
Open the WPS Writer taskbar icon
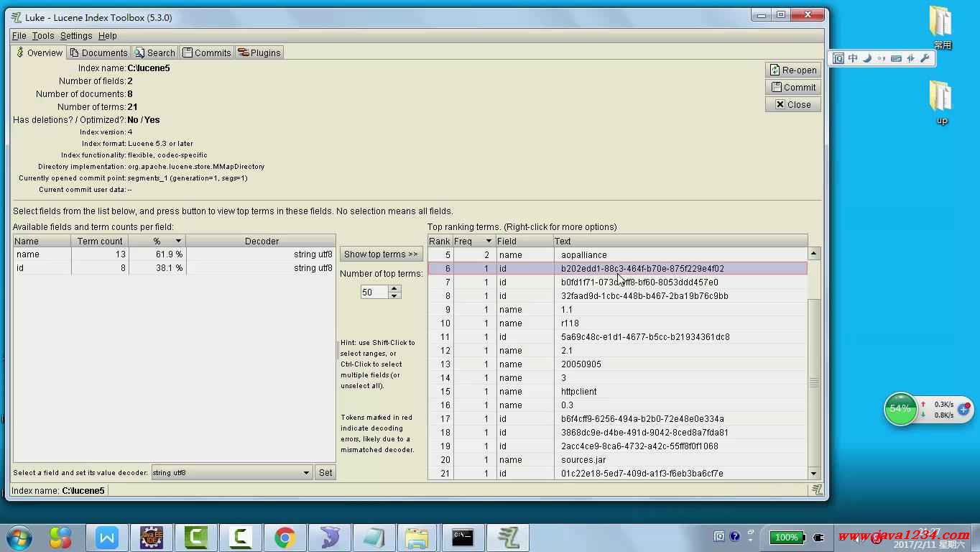(106, 537)
